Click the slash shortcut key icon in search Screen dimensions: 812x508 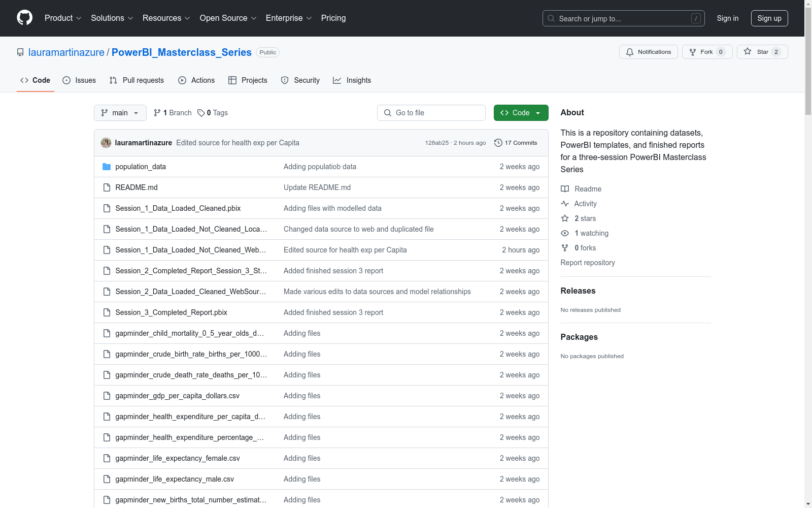[x=696, y=18]
